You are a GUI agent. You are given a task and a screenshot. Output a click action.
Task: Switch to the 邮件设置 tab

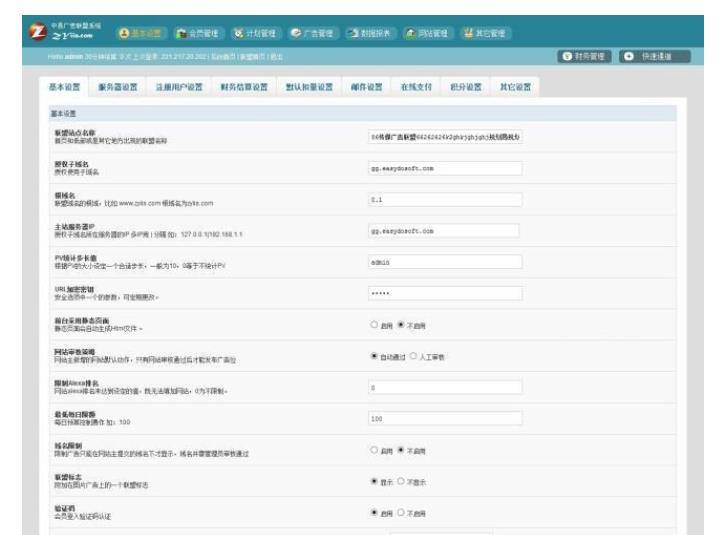(367, 87)
